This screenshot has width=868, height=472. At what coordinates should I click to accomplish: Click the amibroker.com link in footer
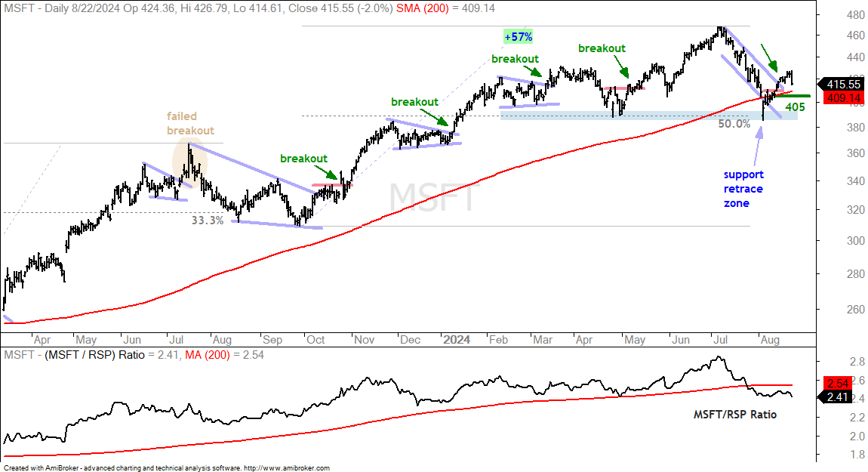click(287, 468)
